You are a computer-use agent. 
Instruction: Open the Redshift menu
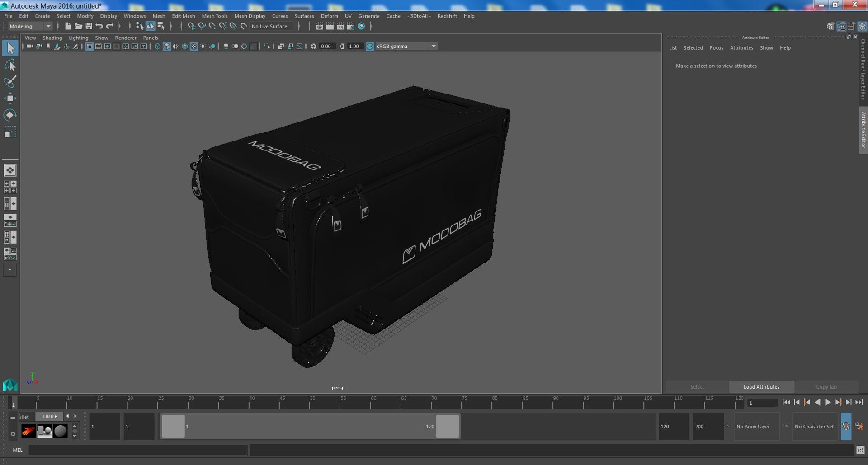(x=447, y=16)
